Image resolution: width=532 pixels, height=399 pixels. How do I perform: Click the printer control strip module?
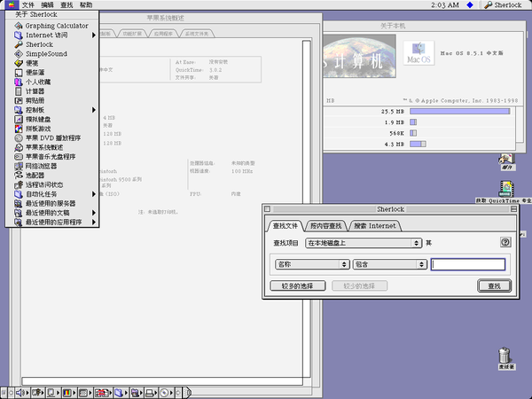[x=150, y=393]
